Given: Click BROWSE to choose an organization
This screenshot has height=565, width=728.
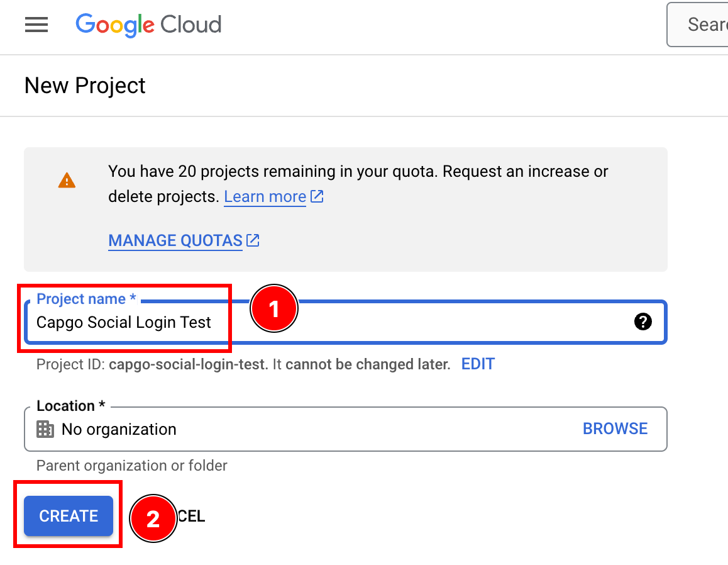Looking at the screenshot, I should coord(615,428).
